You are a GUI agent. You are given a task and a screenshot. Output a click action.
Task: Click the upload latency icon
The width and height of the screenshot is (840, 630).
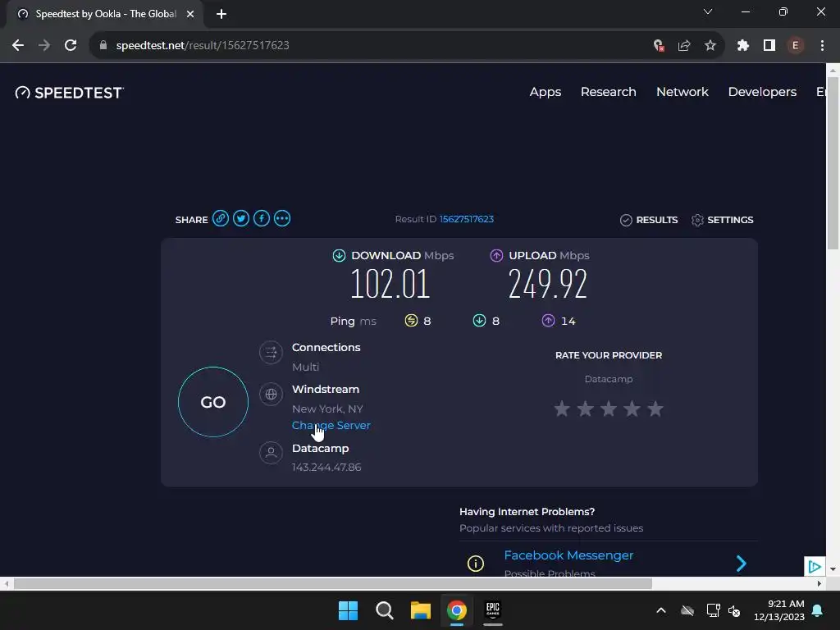tap(548, 321)
